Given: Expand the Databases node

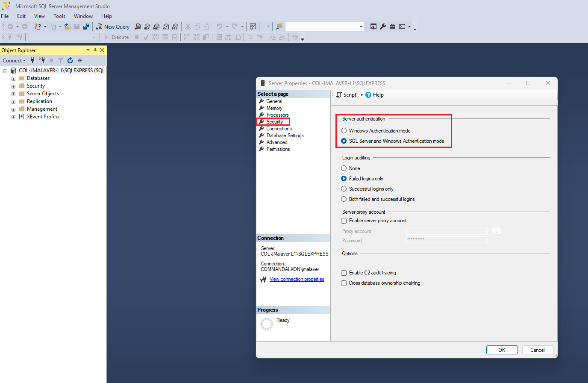Looking at the screenshot, I should click(13, 79).
